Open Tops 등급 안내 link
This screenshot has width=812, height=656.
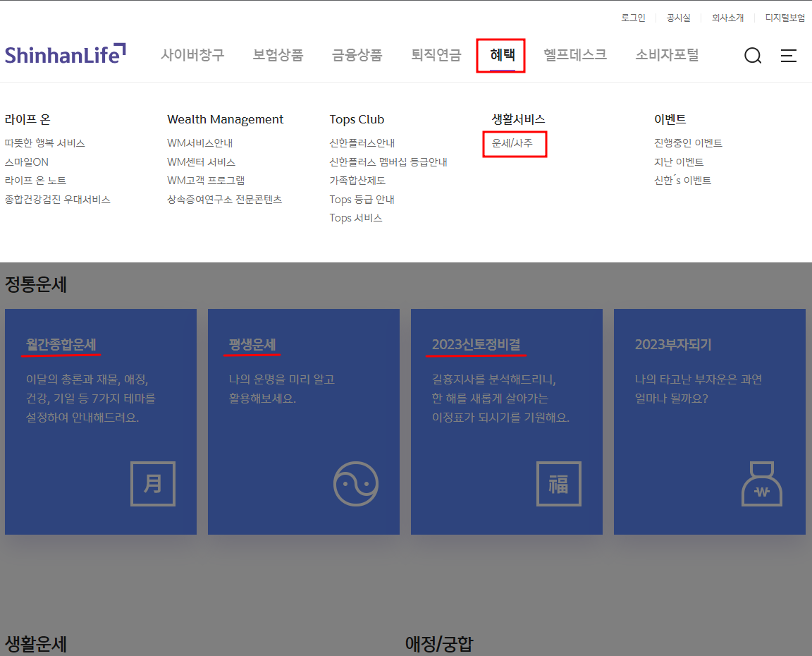(x=362, y=200)
